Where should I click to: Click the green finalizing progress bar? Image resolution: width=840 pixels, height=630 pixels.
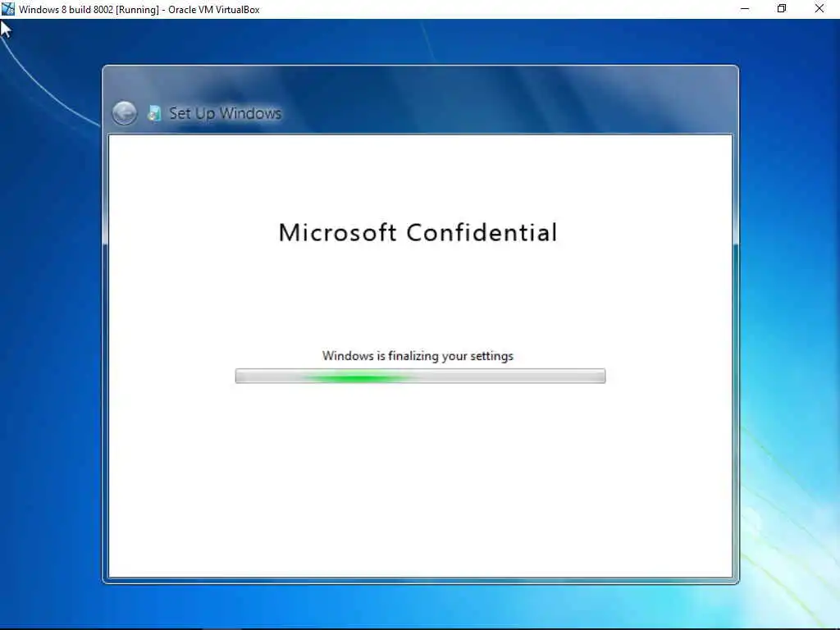coord(421,376)
